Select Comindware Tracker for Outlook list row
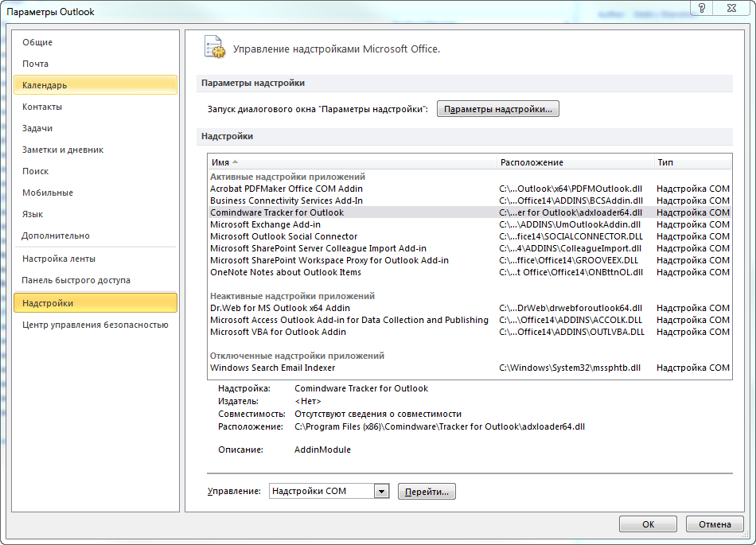The height and width of the screenshot is (545, 756). 470,212
